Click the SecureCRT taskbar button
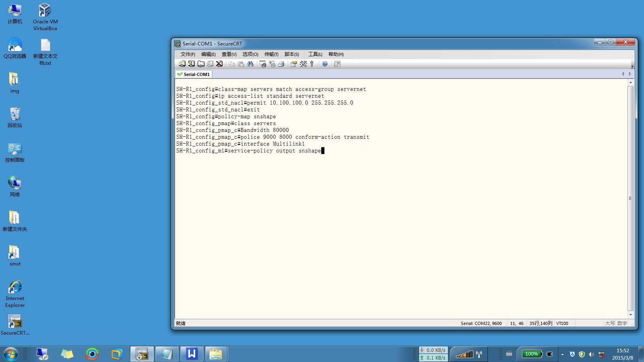The image size is (644, 362). click(142, 354)
